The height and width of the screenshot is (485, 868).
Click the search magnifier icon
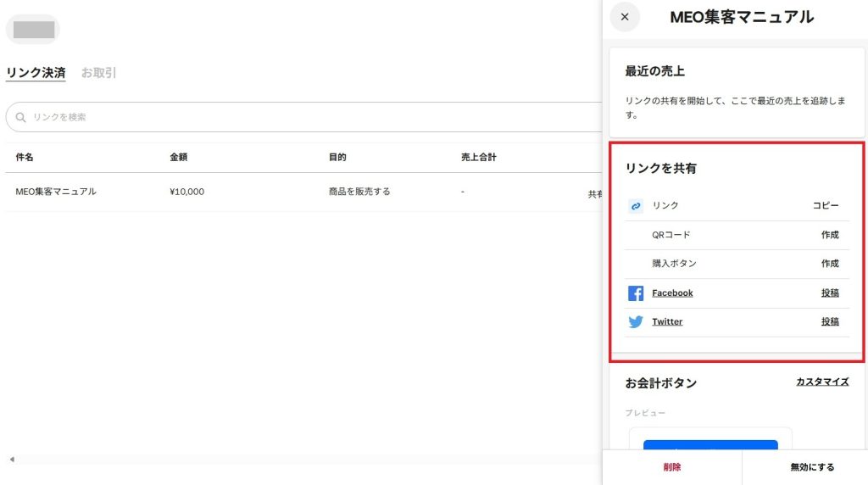(20, 117)
